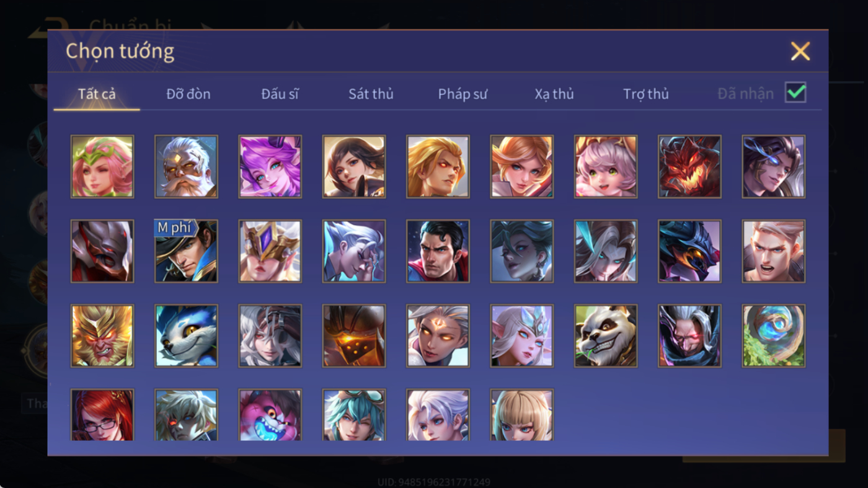Choose the golden monkey king hero
This screenshot has height=488, width=868.
coord(102,335)
